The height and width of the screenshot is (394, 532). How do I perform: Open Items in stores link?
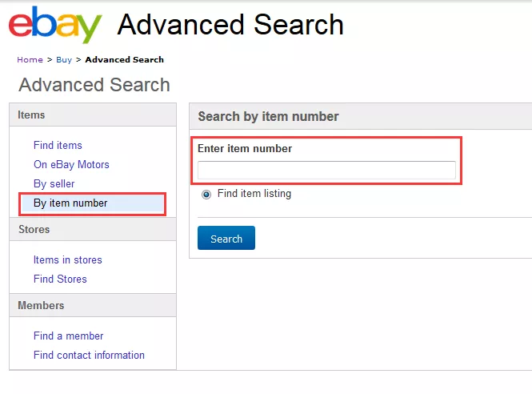click(x=67, y=260)
